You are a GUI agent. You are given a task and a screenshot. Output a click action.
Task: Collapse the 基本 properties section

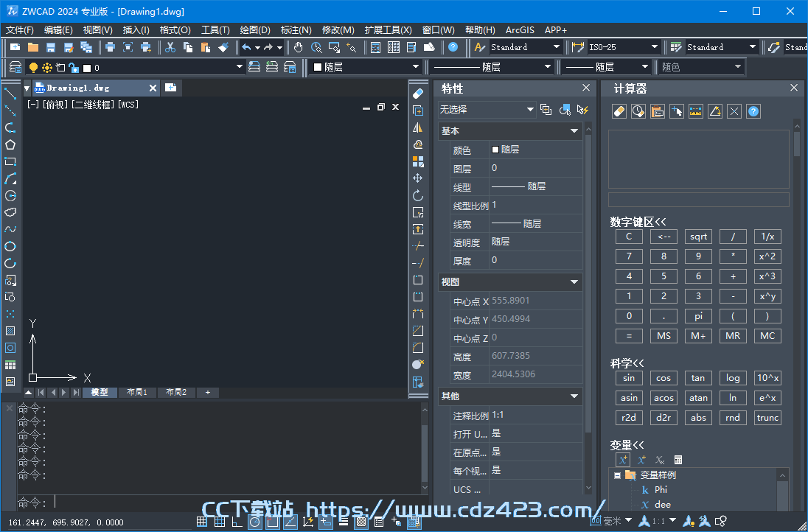pyautogui.click(x=574, y=131)
